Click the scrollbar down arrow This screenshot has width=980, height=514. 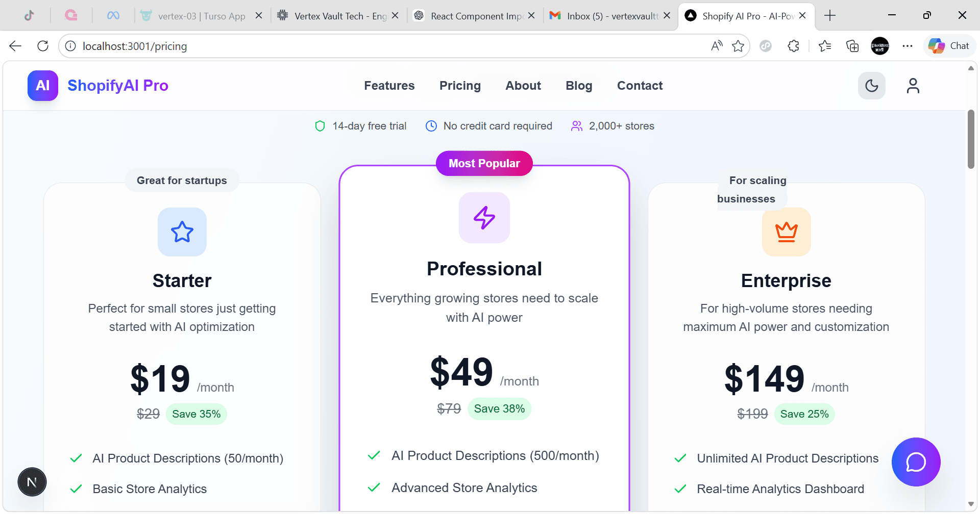(x=971, y=505)
